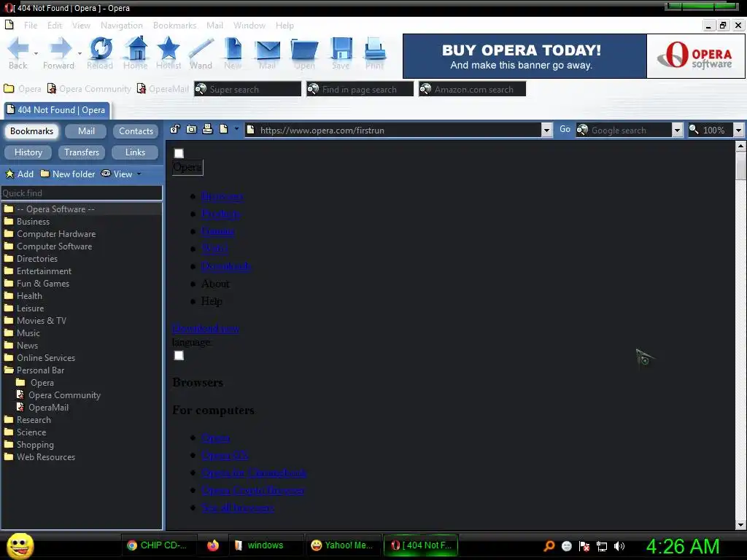Select the Web Resources bookmark folder
The width and height of the screenshot is (747, 560).
(x=46, y=456)
